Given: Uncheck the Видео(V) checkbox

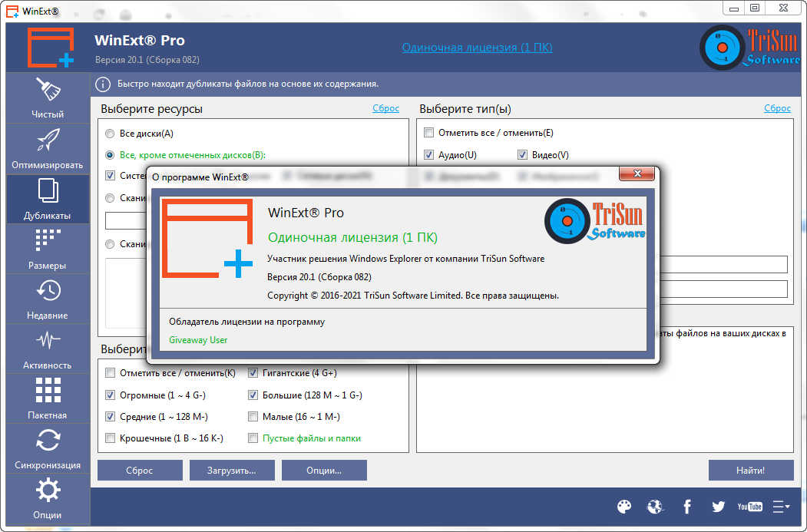Looking at the screenshot, I should point(522,155).
